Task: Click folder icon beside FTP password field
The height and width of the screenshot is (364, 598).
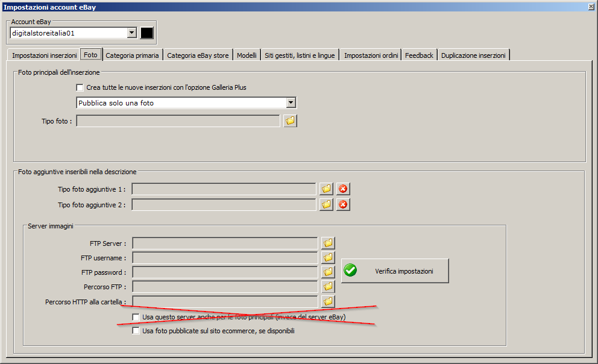Action: click(328, 272)
